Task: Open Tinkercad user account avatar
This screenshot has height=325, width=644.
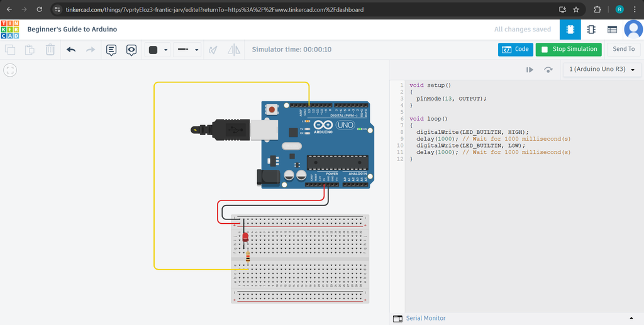Action: click(633, 30)
